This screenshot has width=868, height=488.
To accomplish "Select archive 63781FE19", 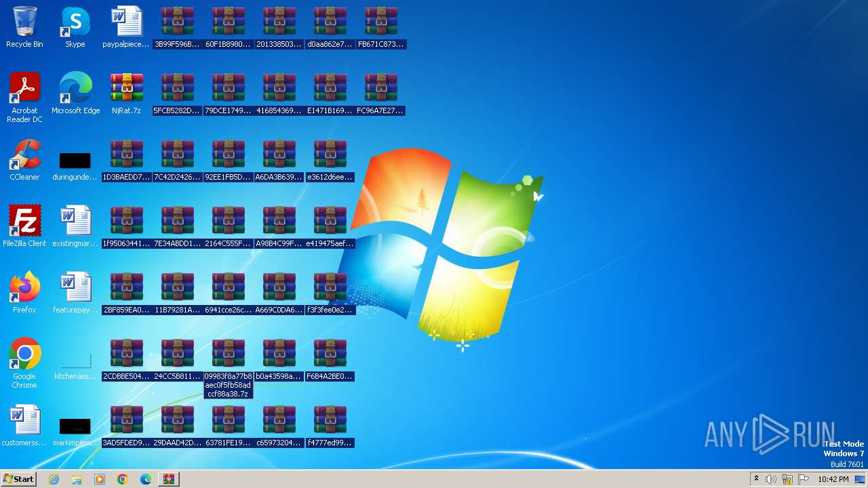I will tap(228, 426).
